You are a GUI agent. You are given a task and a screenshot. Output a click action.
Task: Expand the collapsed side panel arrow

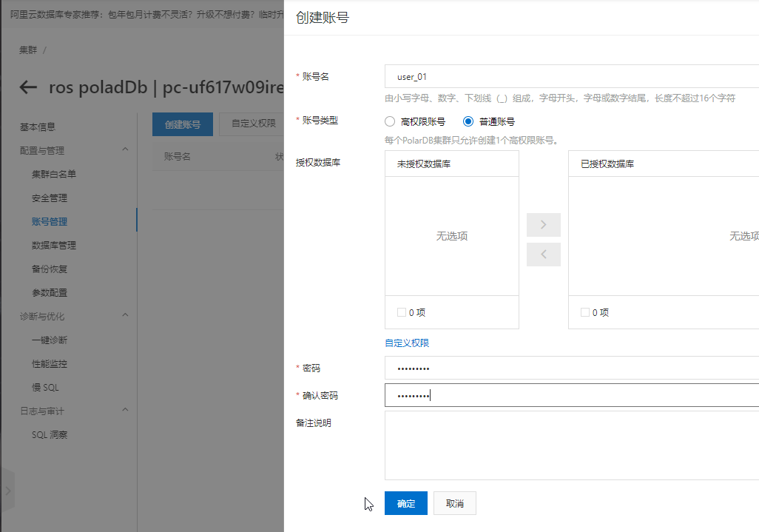[7, 491]
